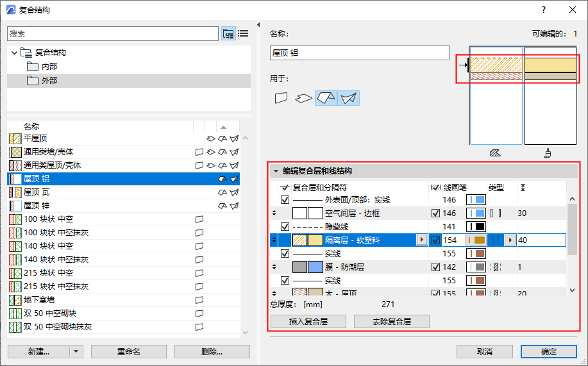
Task: Toggle checkbox for 实线 below 膜 - 防潮层
Action: (x=285, y=281)
